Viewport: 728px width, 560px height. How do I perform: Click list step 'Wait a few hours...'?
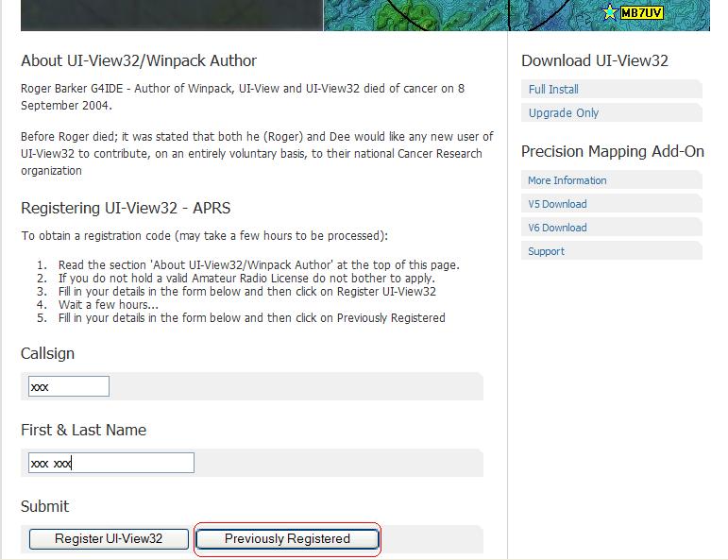tap(109, 305)
